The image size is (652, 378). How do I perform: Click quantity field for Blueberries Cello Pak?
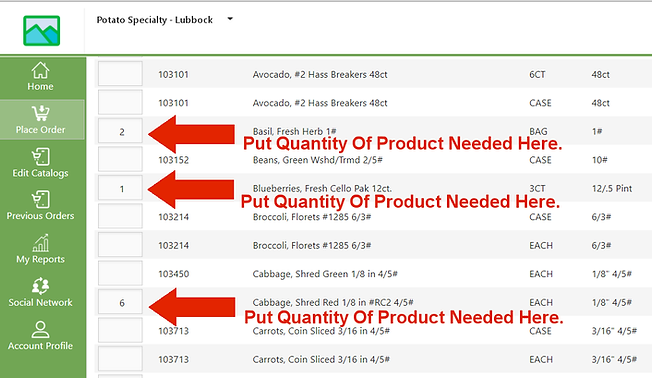pyautogui.click(x=120, y=188)
